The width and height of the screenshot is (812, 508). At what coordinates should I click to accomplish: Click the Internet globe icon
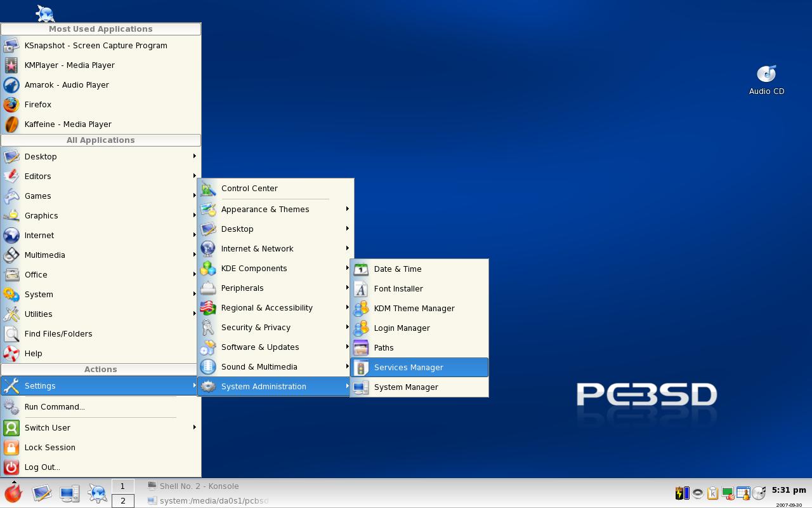tap(11, 235)
